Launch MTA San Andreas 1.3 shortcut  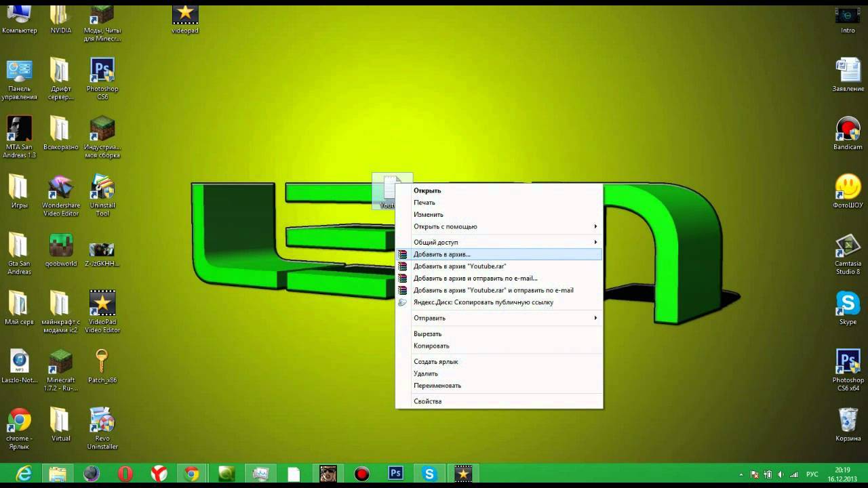pos(19,138)
